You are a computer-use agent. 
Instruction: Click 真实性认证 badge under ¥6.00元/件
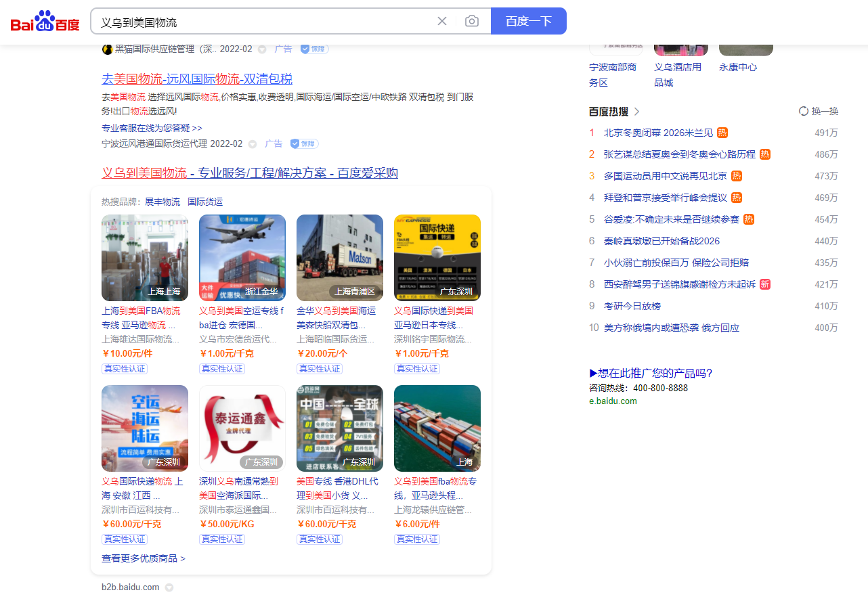click(x=417, y=539)
